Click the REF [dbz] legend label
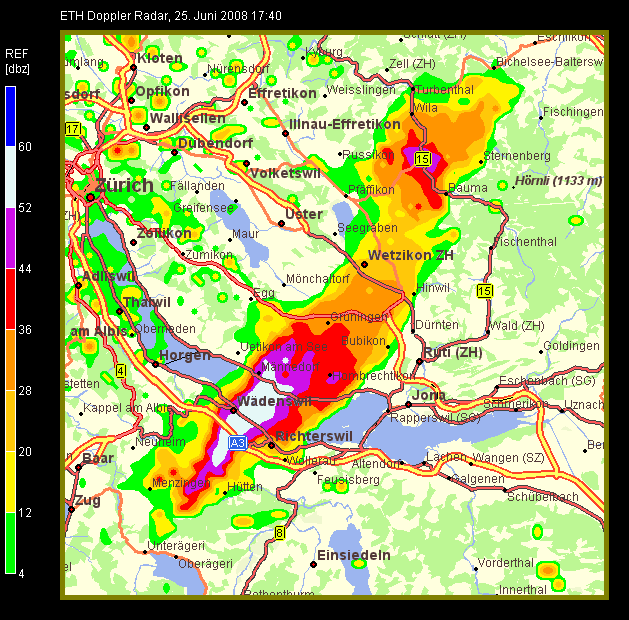Screen dimensions: 629x620 point(17,61)
